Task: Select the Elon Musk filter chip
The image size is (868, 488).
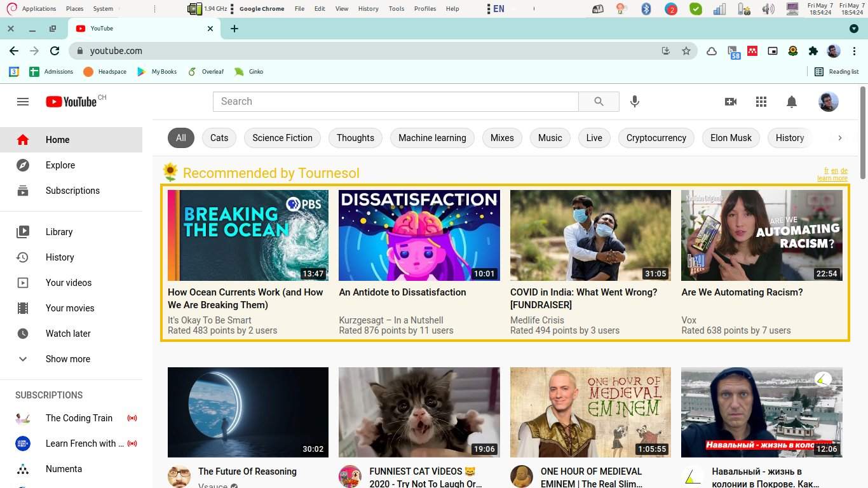Action: point(731,138)
